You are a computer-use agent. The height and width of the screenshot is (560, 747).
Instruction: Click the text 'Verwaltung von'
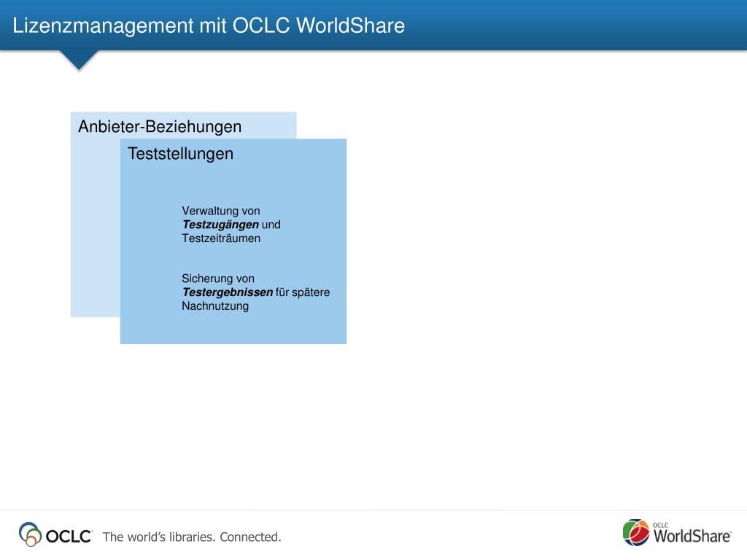tap(221, 211)
